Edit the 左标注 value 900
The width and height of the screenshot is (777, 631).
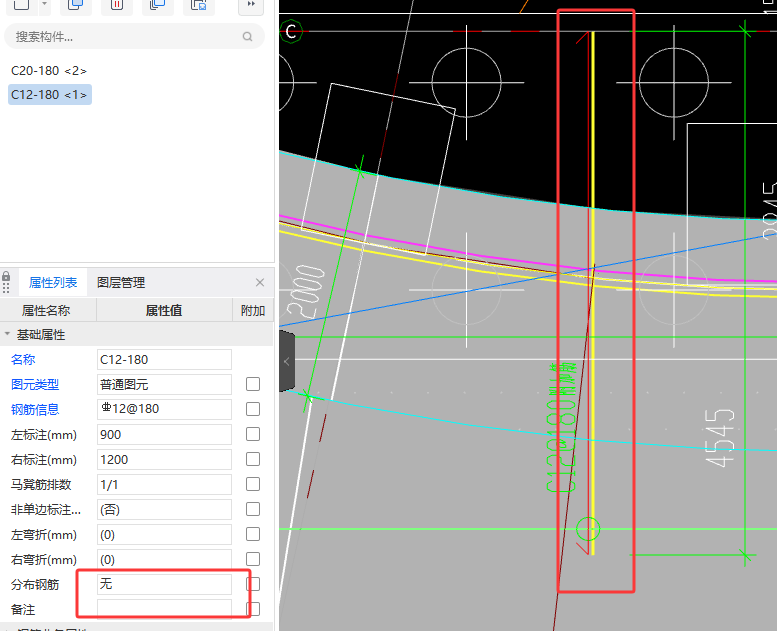(164, 434)
